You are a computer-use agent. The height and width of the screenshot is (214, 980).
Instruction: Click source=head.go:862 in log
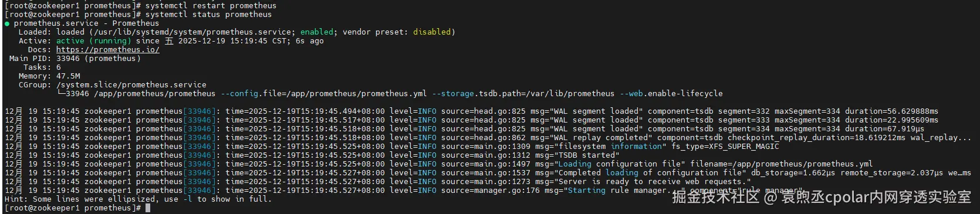(x=484, y=138)
